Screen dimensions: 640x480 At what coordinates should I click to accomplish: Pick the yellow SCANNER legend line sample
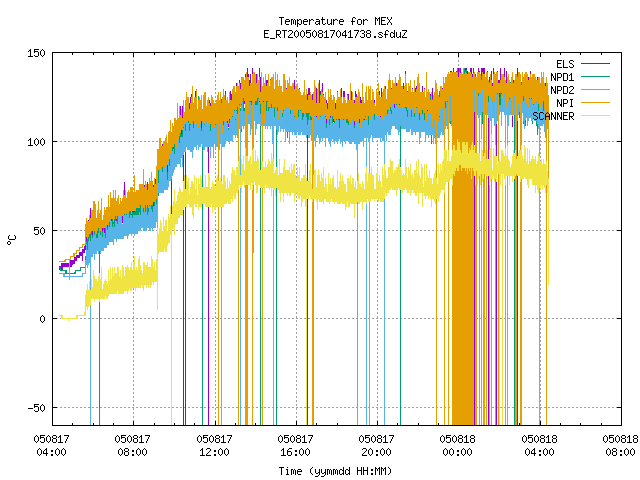point(595,116)
